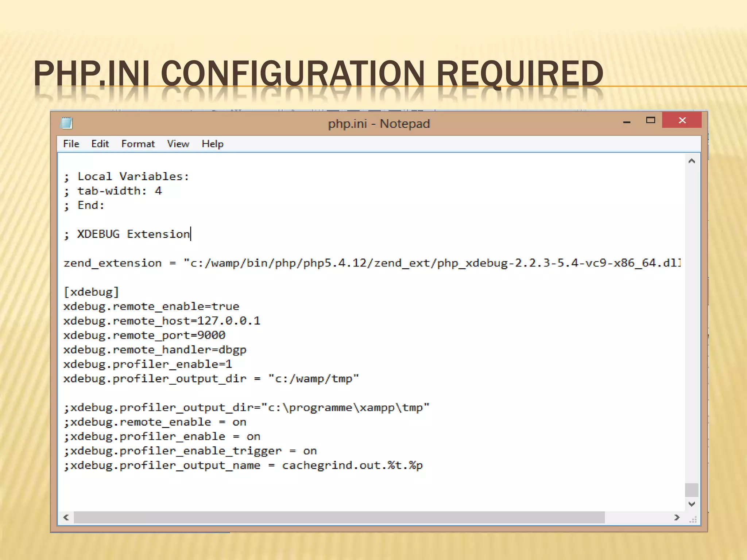Click the horizontal scrollbar thumb
This screenshot has height=560, width=747.
point(339,517)
